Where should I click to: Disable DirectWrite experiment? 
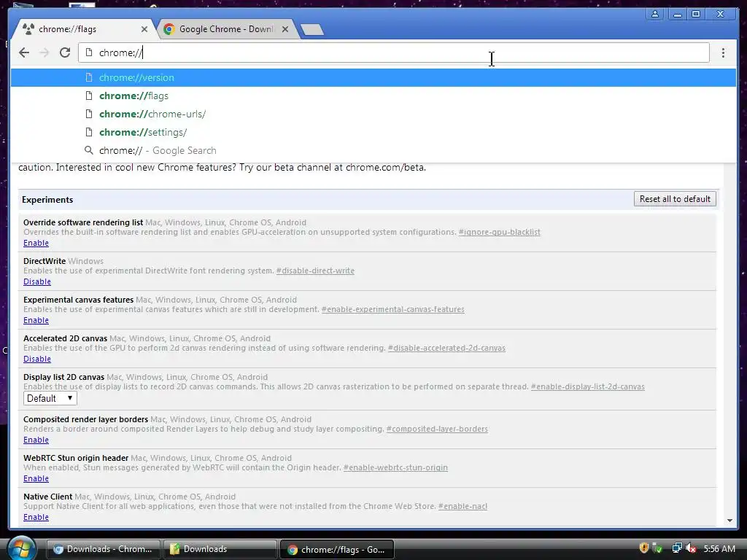click(36, 281)
